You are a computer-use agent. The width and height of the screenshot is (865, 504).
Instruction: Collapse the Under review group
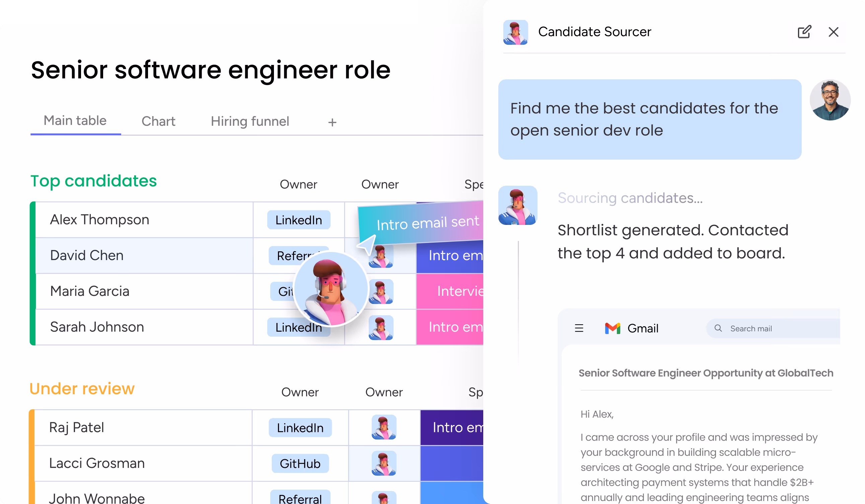[82, 389]
